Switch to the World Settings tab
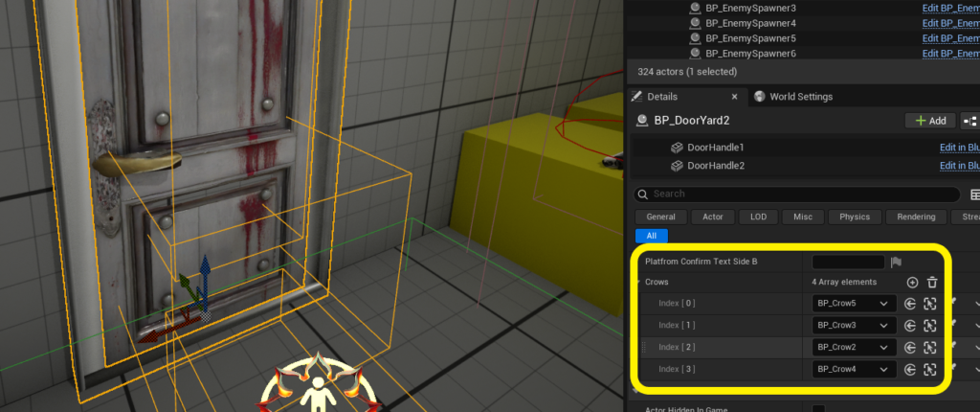The height and width of the screenshot is (412, 980). (x=800, y=97)
